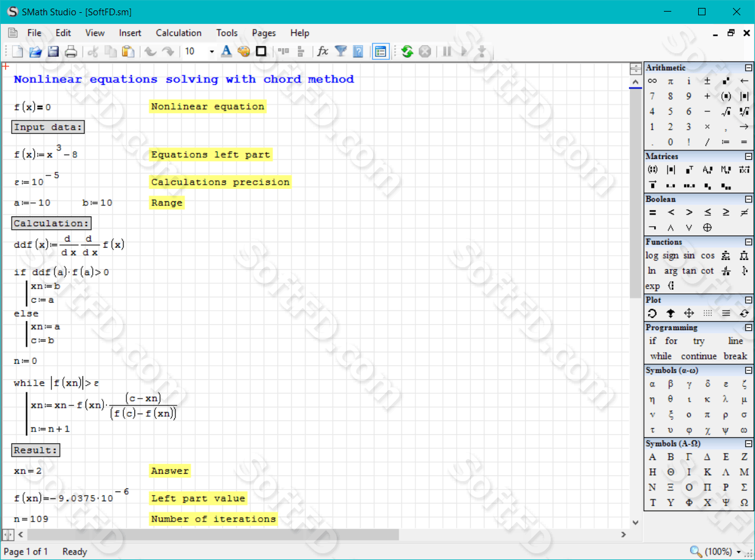Collapse the Boolean panel
Viewport: 755px width, 560px height.
tap(748, 199)
